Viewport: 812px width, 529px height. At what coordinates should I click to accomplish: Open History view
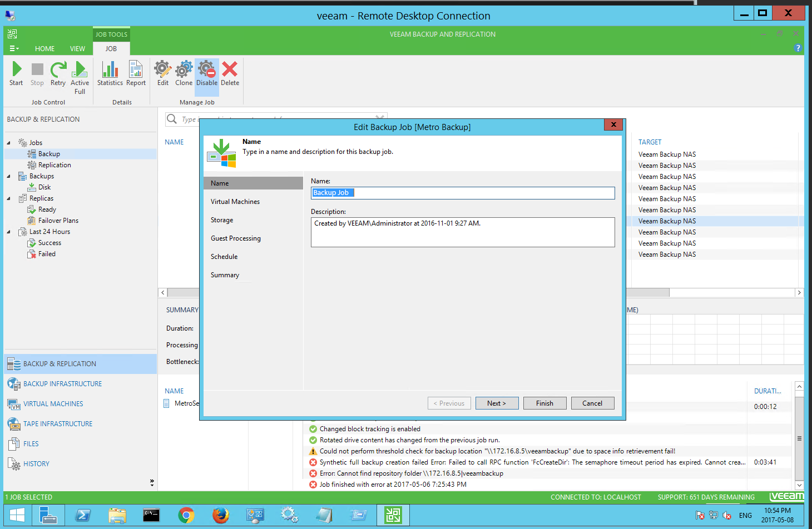click(x=36, y=464)
